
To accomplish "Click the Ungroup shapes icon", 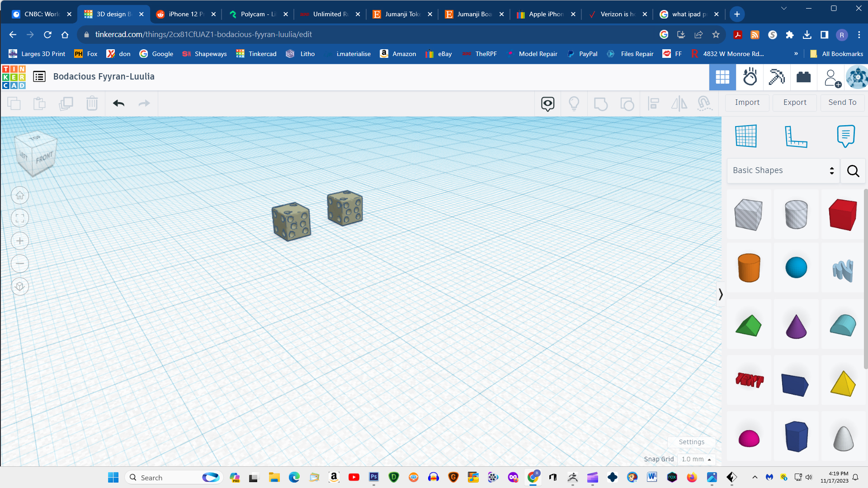I will (x=627, y=103).
